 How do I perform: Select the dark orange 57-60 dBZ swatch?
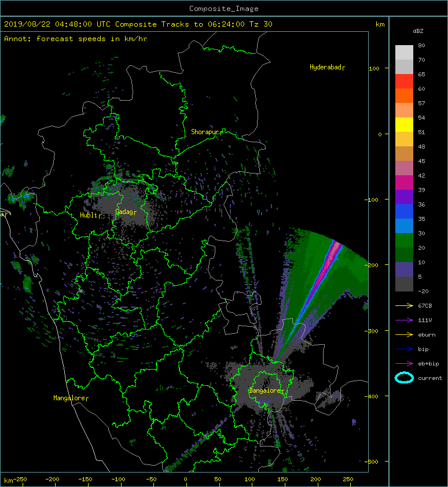[x=404, y=95]
